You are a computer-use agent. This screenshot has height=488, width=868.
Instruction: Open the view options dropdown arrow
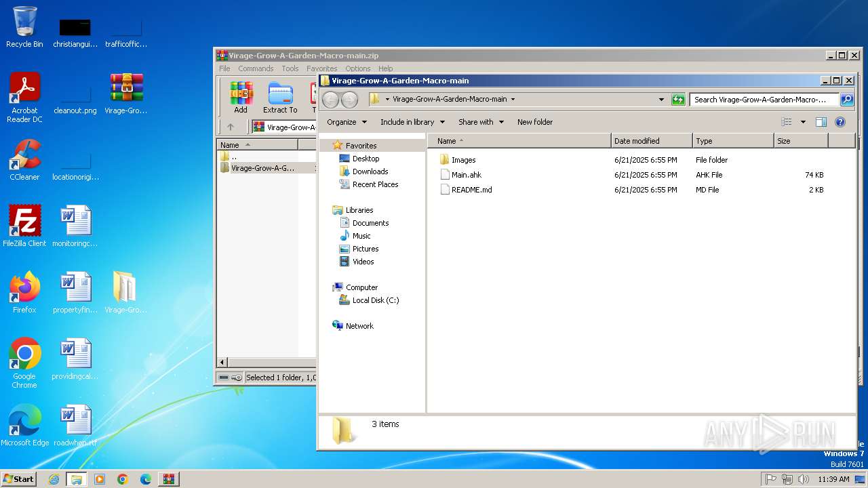coord(803,122)
